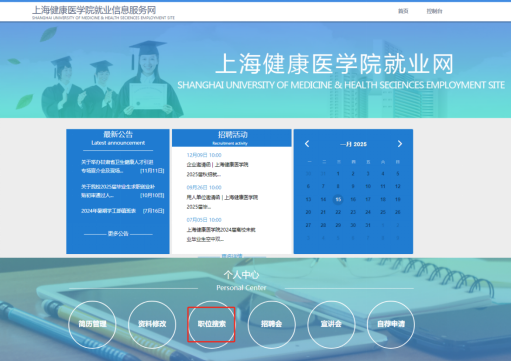Select the 宣讲会 circle icon
Image resolution: width=512 pixels, height=361 pixels.
(x=331, y=324)
